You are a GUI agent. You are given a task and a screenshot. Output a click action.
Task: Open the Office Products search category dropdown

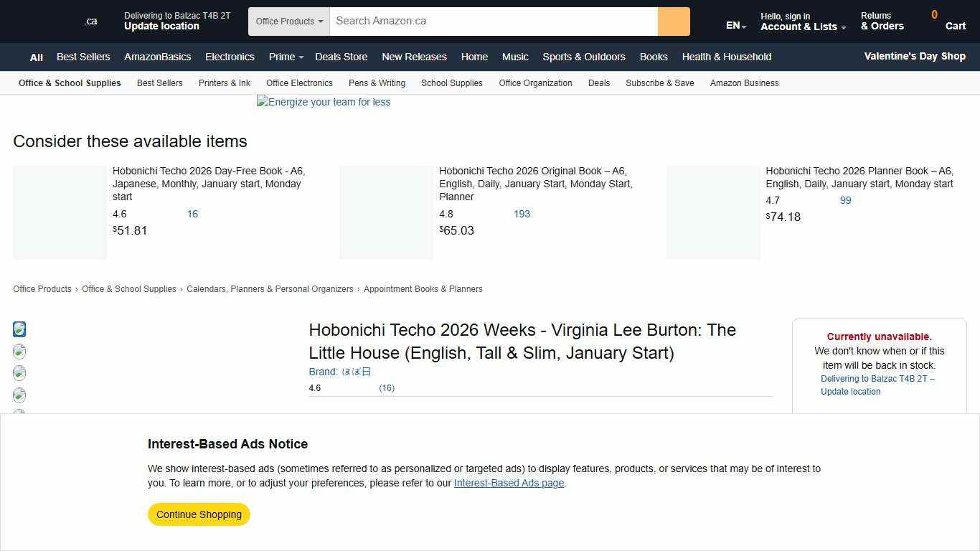click(288, 22)
